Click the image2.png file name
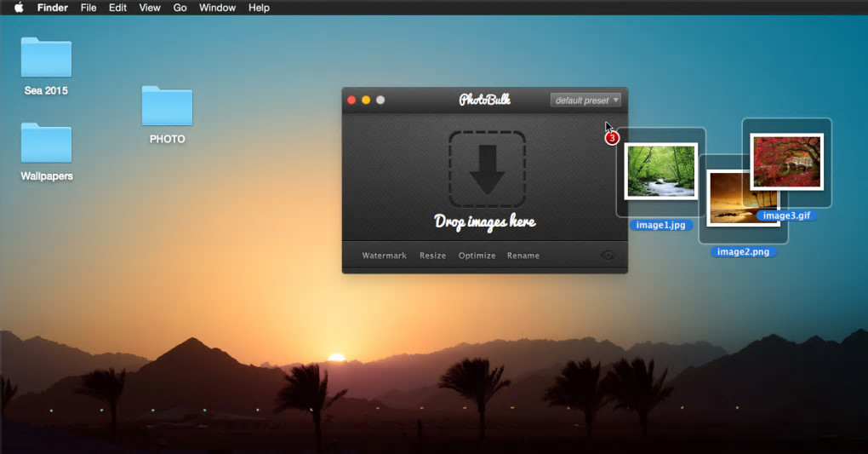868x454 pixels. [744, 251]
